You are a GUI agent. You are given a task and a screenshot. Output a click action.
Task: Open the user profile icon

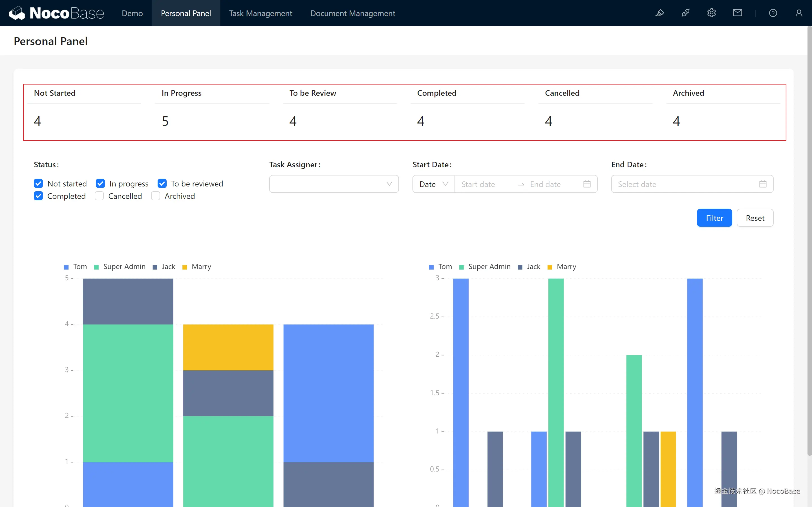[798, 13]
